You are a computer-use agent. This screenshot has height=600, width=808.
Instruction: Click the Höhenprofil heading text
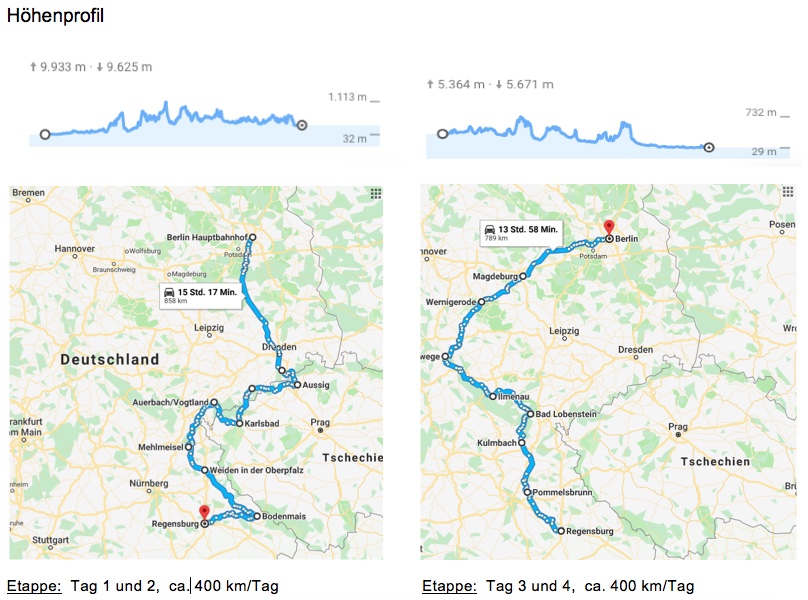pos(55,16)
